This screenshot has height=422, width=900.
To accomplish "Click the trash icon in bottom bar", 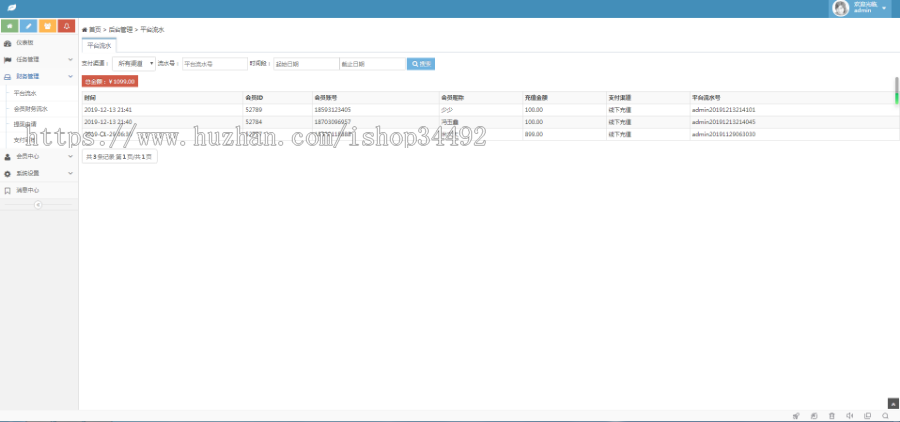I will (x=831, y=415).
